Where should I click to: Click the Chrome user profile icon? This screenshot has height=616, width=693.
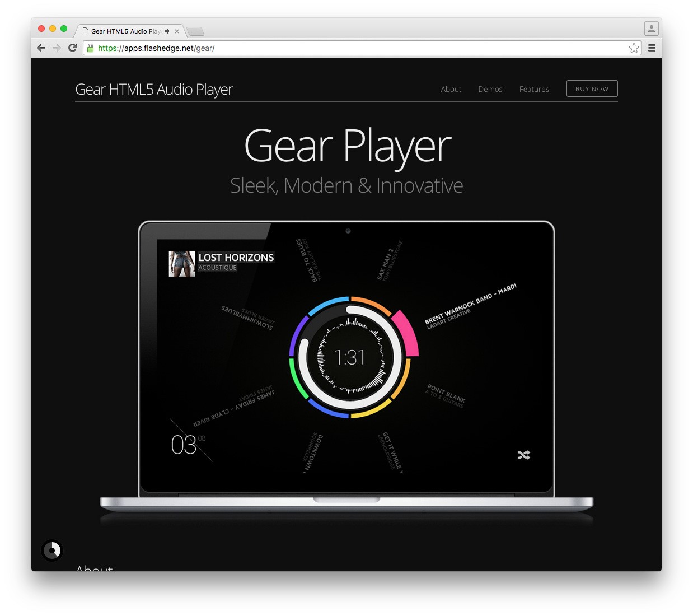point(651,28)
